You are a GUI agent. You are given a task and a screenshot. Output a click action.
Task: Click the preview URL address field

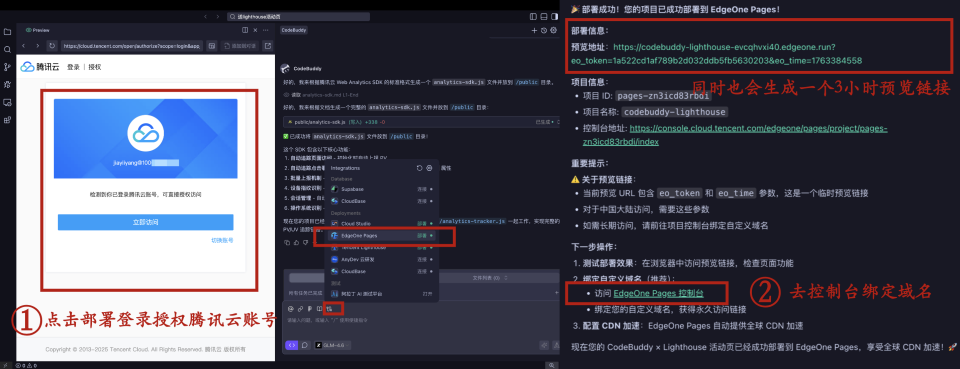[x=132, y=46]
